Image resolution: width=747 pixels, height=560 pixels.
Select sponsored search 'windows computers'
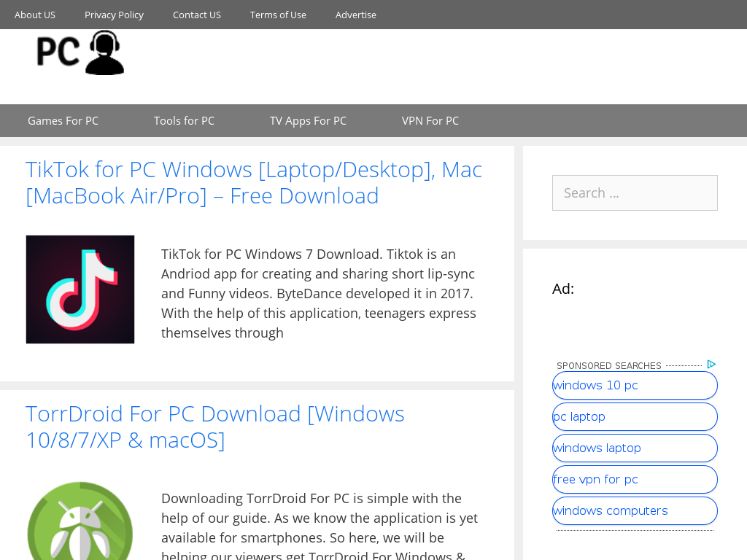pyautogui.click(x=635, y=511)
